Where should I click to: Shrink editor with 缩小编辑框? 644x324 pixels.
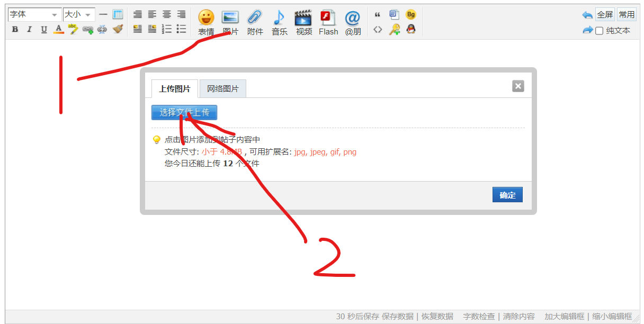(x=612, y=316)
